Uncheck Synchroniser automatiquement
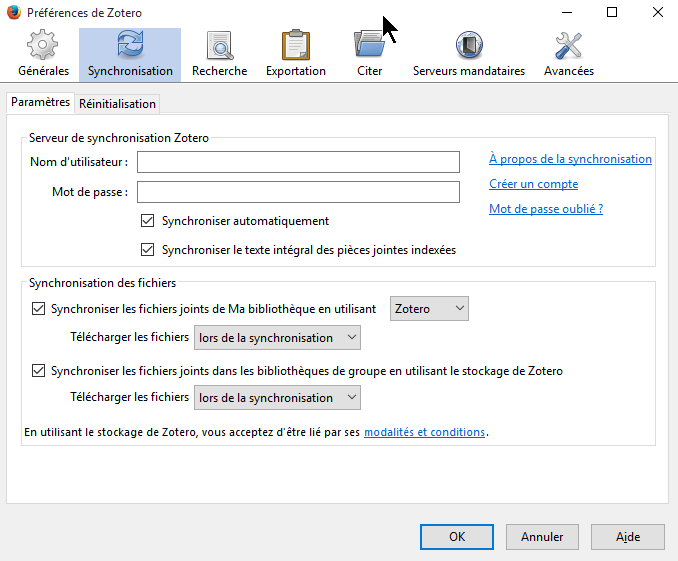Viewport: 678px width, 561px height. (x=147, y=221)
